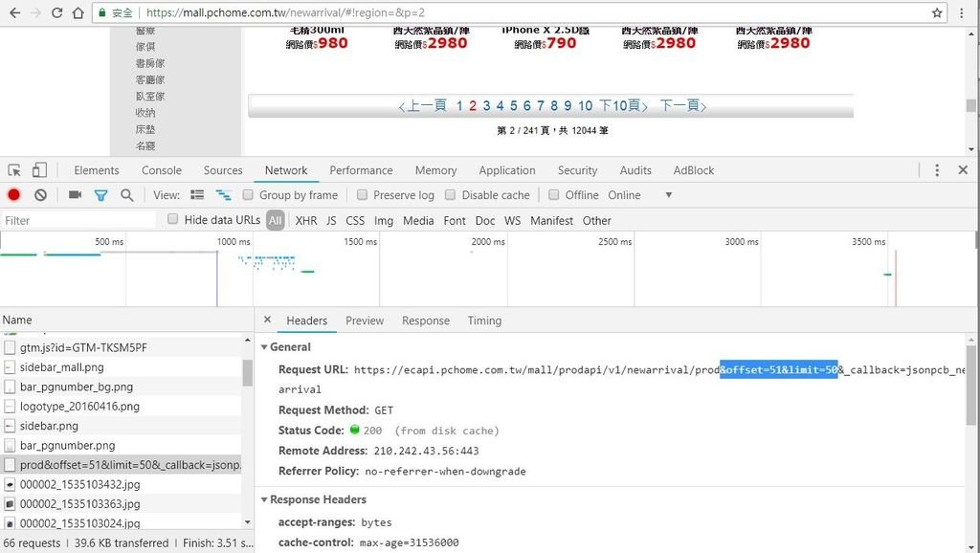Click the Name column header
This screenshot has width=980, height=553.
(x=17, y=320)
